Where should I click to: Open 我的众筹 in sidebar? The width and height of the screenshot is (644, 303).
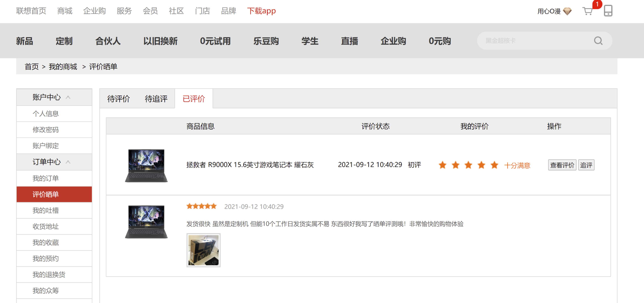tap(54, 291)
